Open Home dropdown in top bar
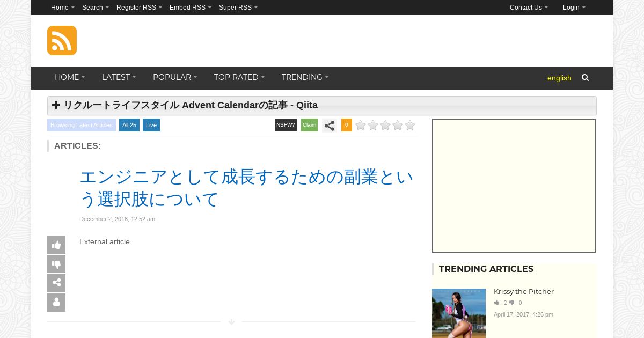 coord(63,8)
